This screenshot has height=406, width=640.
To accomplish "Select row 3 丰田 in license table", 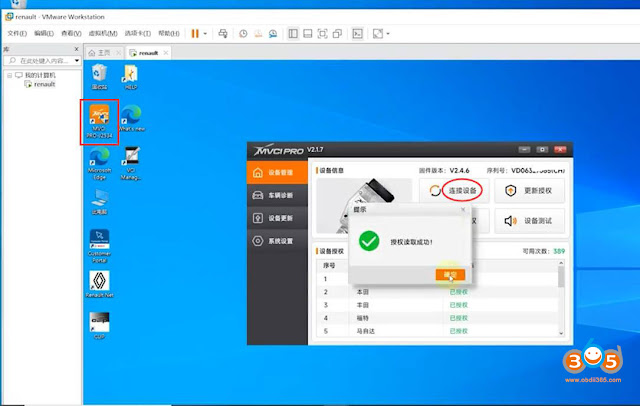I will click(x=437, y=305).
